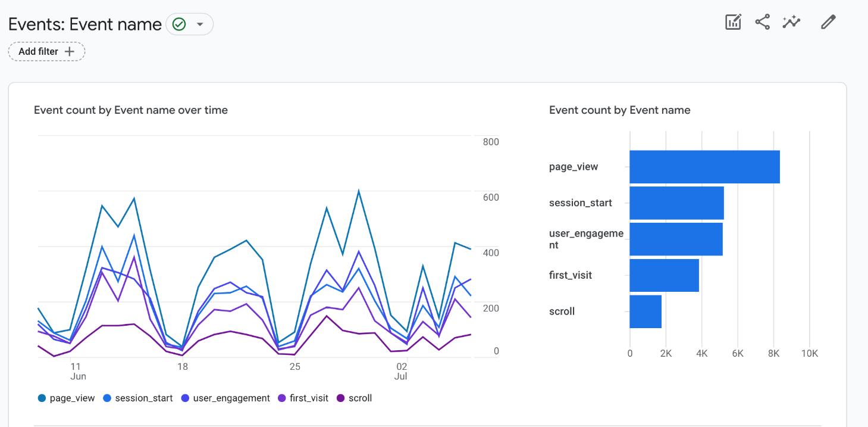Click the 02 Jul date label
Screen dimensions: 868x427
pyautogui.click(x=401, y=371)
